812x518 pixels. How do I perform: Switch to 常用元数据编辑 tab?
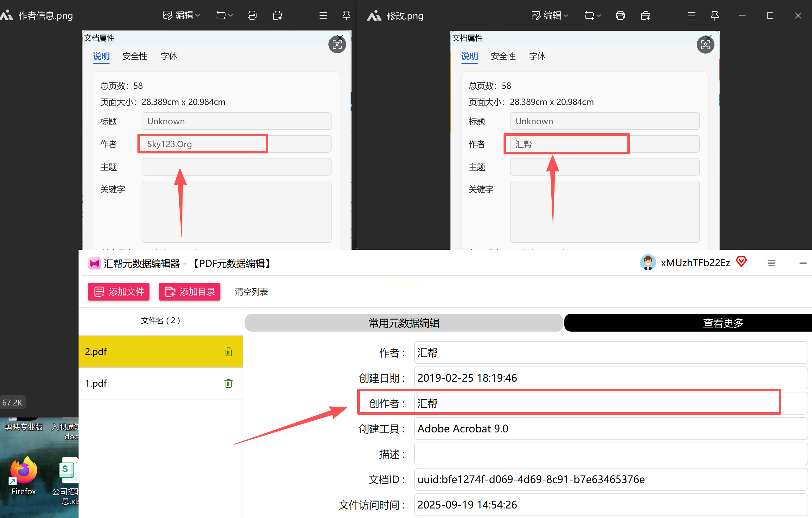[404, 323]
